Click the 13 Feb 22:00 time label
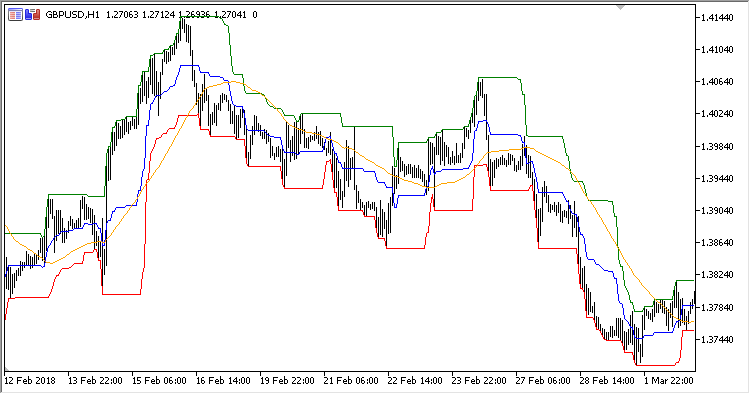Viewport: 750px width, 394px height. pos(95,381)
